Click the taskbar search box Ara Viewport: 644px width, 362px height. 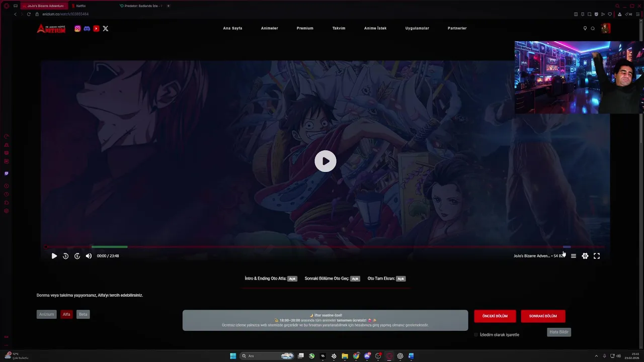click(267, 356)
